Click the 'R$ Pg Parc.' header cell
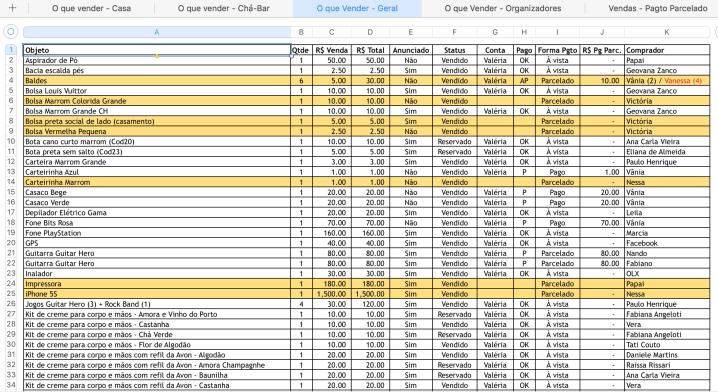 (602, 50)
